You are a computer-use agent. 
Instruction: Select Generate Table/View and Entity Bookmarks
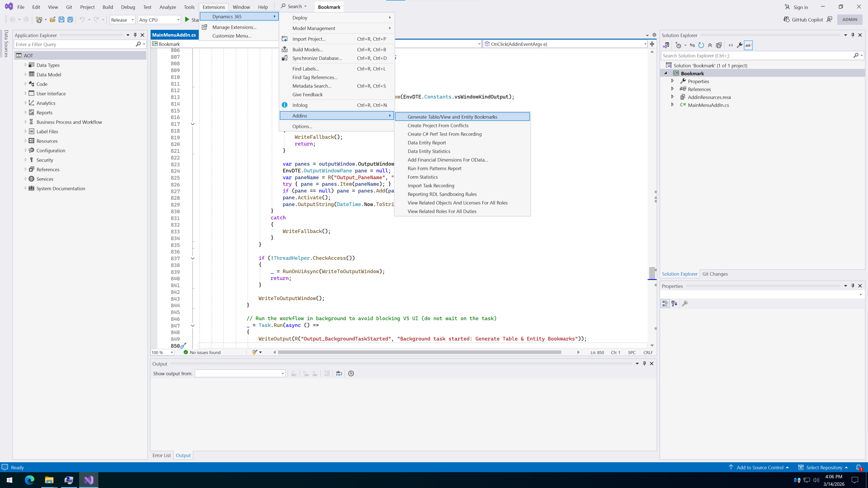452,117
